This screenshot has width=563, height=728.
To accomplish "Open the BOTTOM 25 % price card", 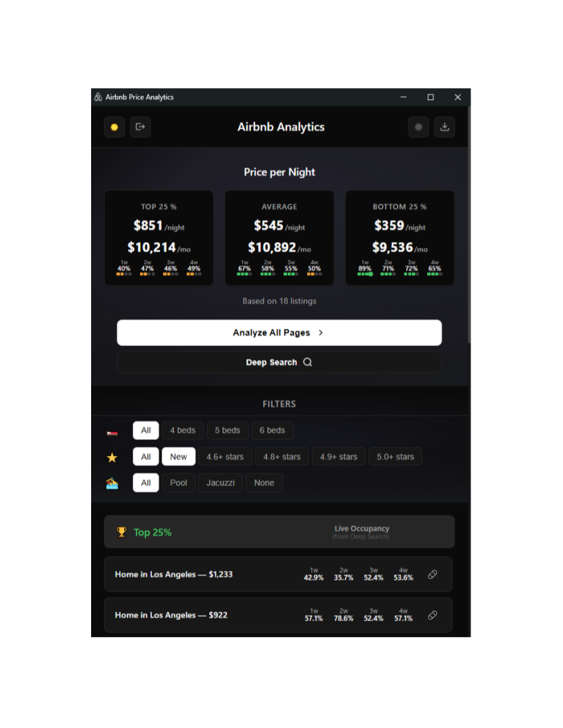I will [399, 238].
